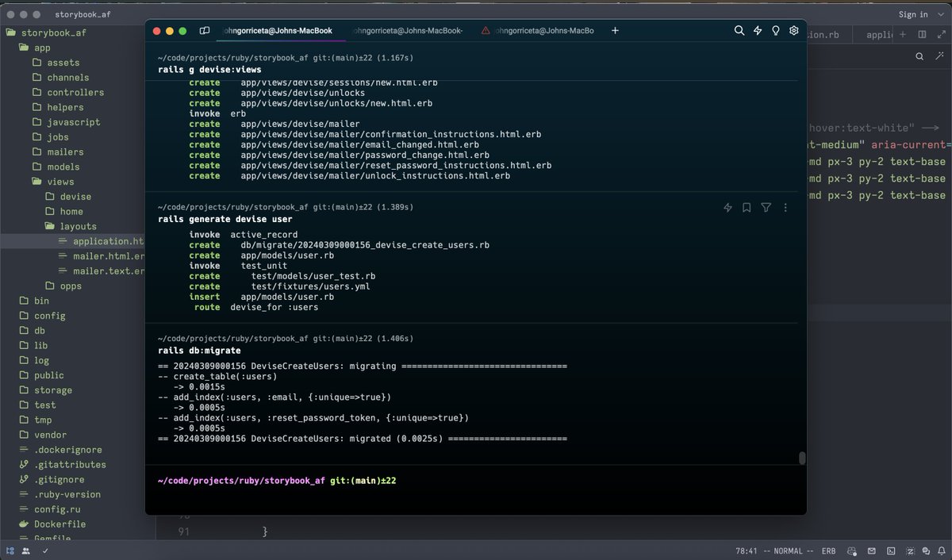Click line number 91 in editor gutter

point(183,531)
